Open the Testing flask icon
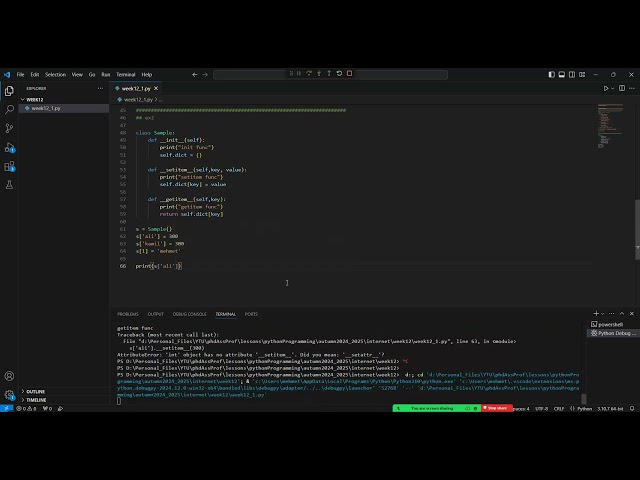Viewport: 640px width, 480px height. point(9,185)
